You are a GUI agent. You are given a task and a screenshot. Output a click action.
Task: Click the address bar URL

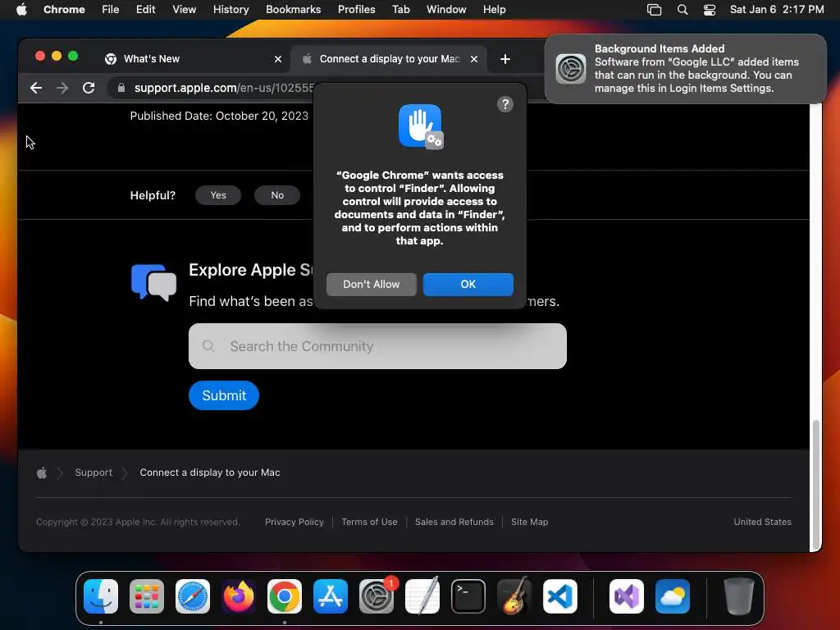click(x=224, y=88)
